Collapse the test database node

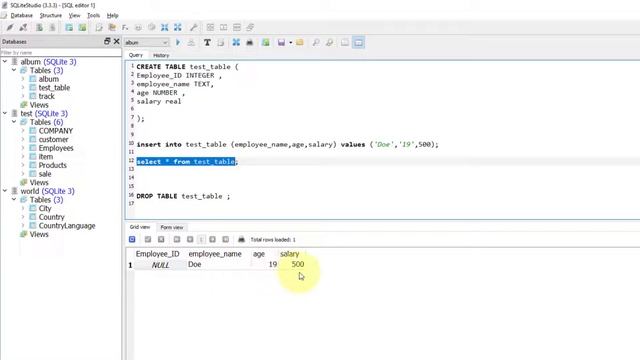pos(5,113)
